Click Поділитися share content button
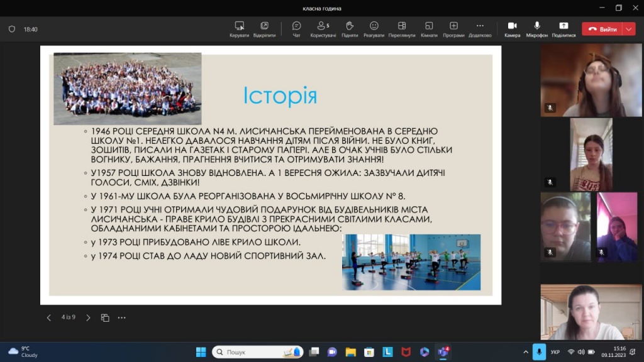The image size is (644, 362). click(x=563, y=29)
